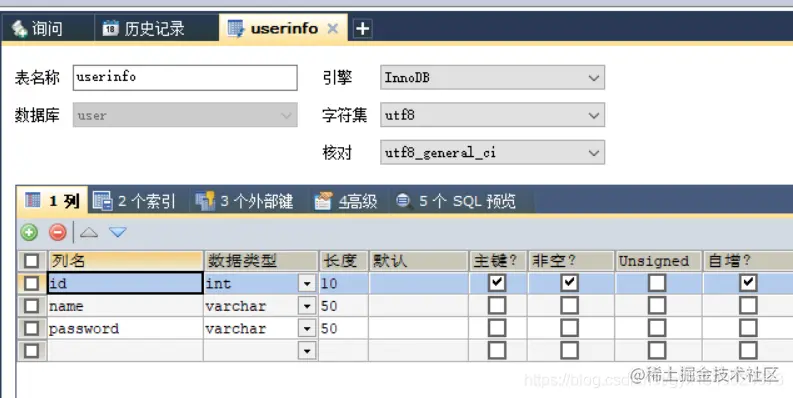This screenshot has height=398, width=793.
Task: Open the 引擎 InnoDB dropdown
Action: [493, 77]
